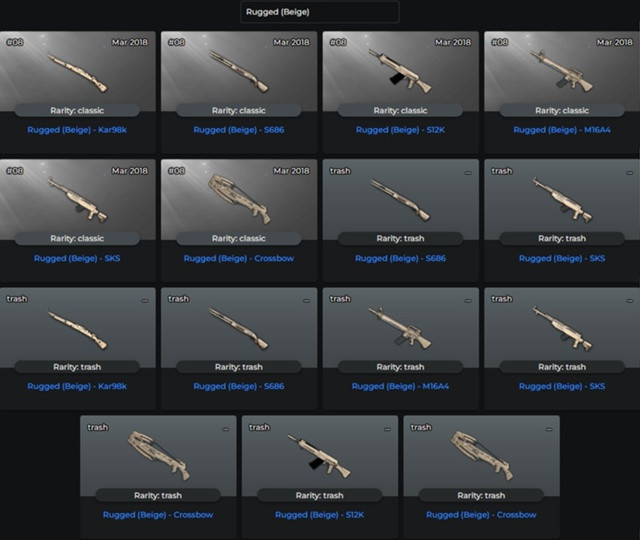Viewport: 640px width, 540px height.
Task: Select the classic S686 shotgun image
Action: tap(239, 71)
